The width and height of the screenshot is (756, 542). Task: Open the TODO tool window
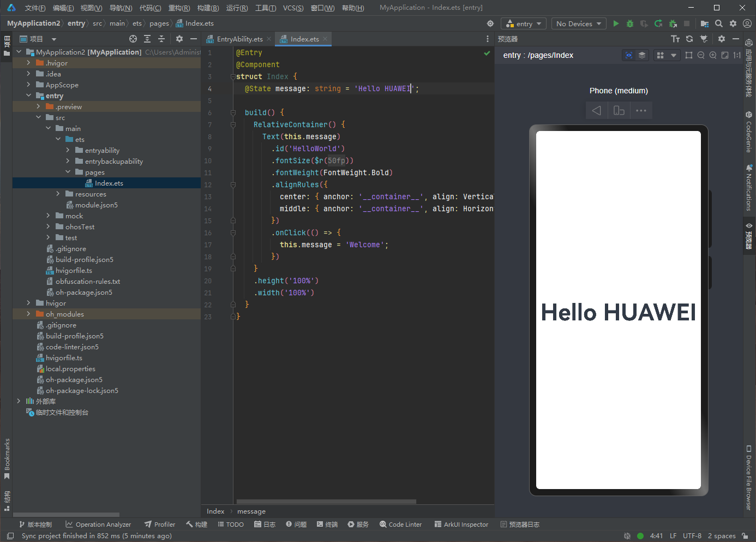point(230,524)
